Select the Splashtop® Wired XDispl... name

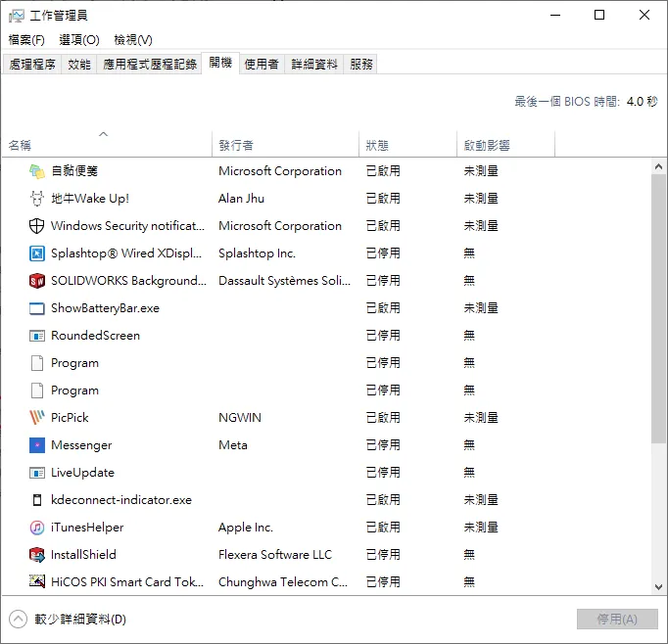coord(126,253)
